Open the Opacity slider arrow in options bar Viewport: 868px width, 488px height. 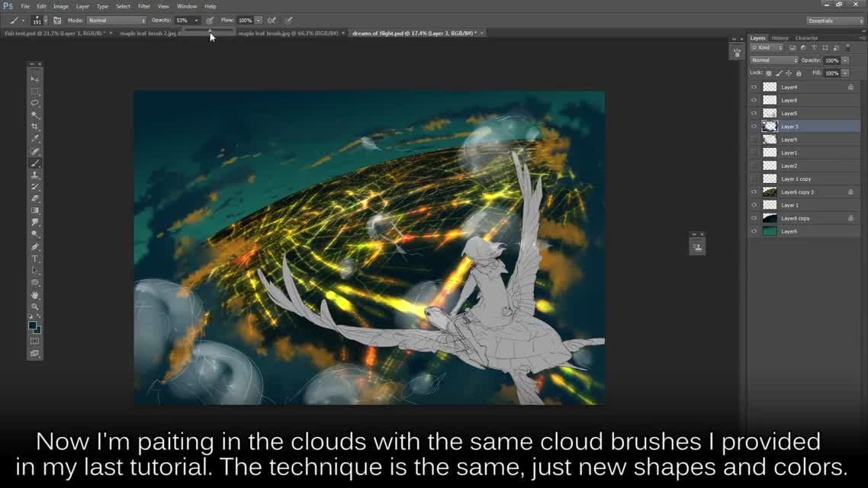tap(196, 21)
